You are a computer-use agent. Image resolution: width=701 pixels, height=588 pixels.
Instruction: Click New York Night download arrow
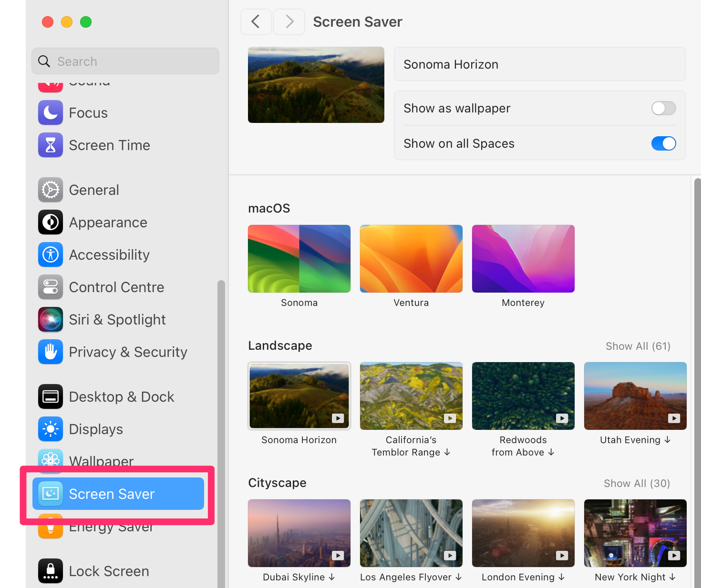(672, 577)
